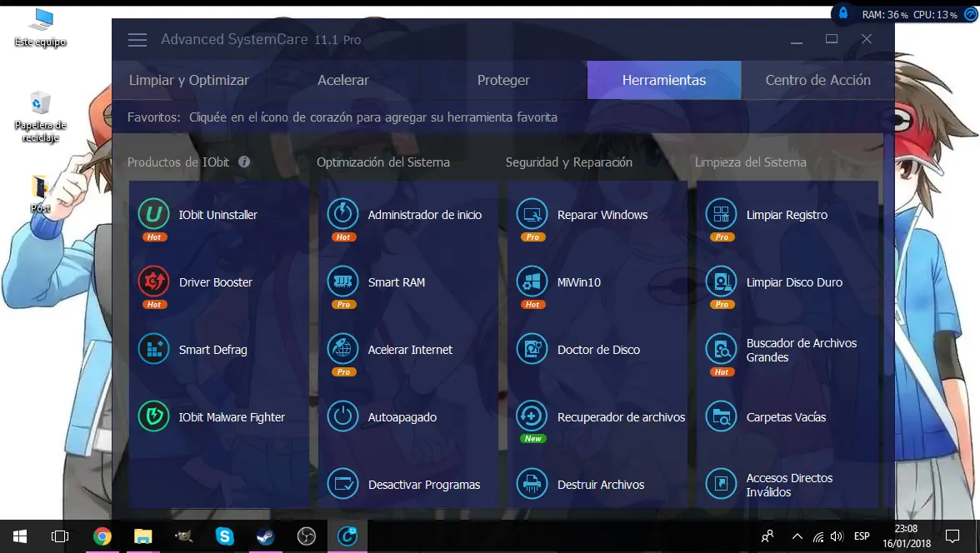Viewport: 980px width, 553px height.
Task: Open Buscador de Archivos Grandes icon
Action: pyautogui.click(x=722, y=349)
